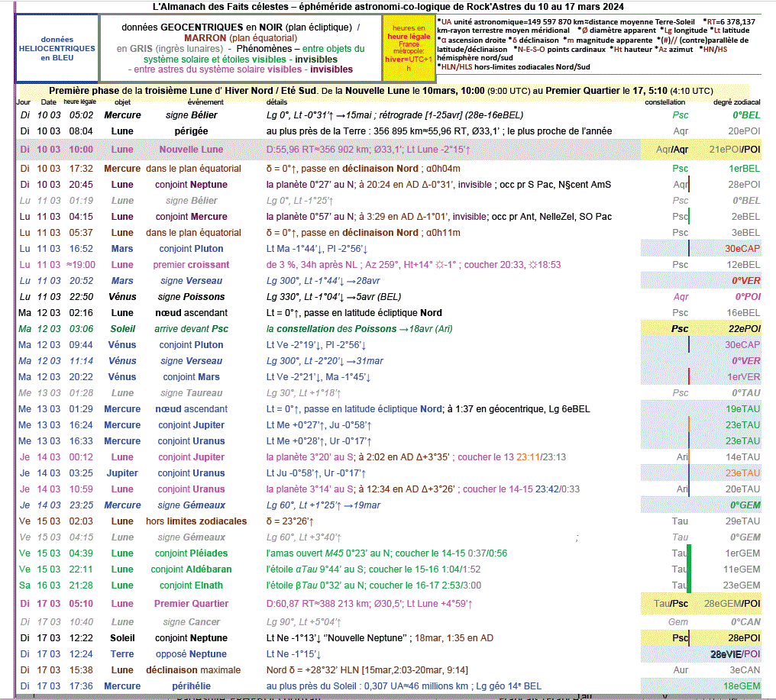This screenshot has height=700, width=776.
Task: Click '18eGEM' zodiac degree cell
Action: coord(742,686)
